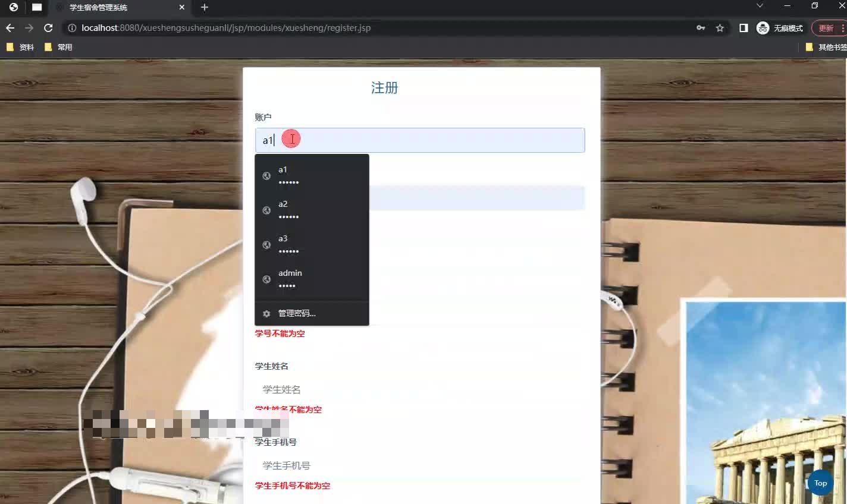This screenshot has width=847, height=504.
Task: Click the address bar URL
Action: (226, 28)
